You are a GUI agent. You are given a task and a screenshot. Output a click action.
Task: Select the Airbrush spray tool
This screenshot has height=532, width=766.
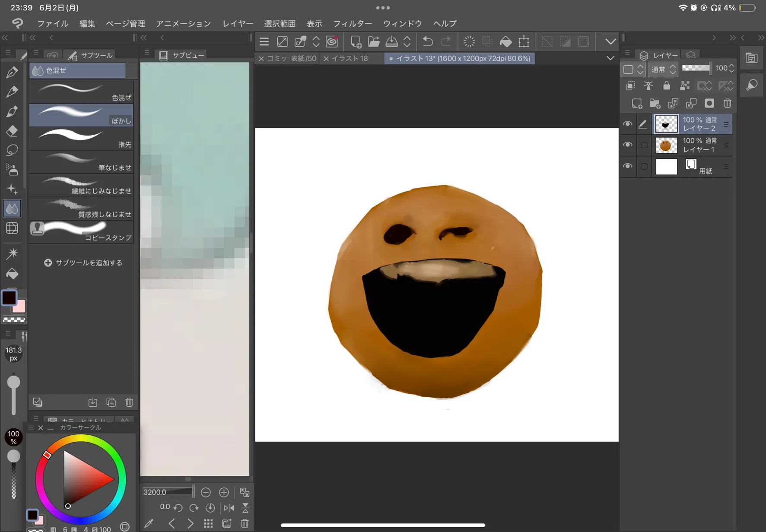tap(12, 170)
